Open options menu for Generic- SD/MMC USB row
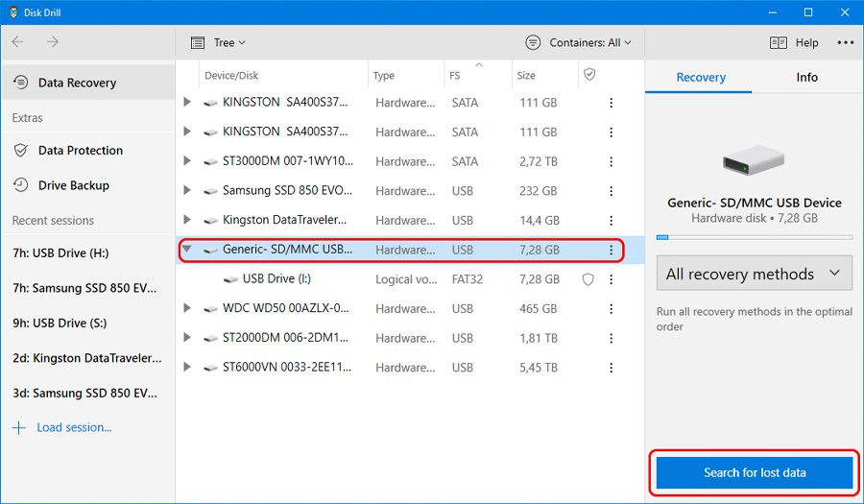864x504 pixels. [x=612, y=250]
